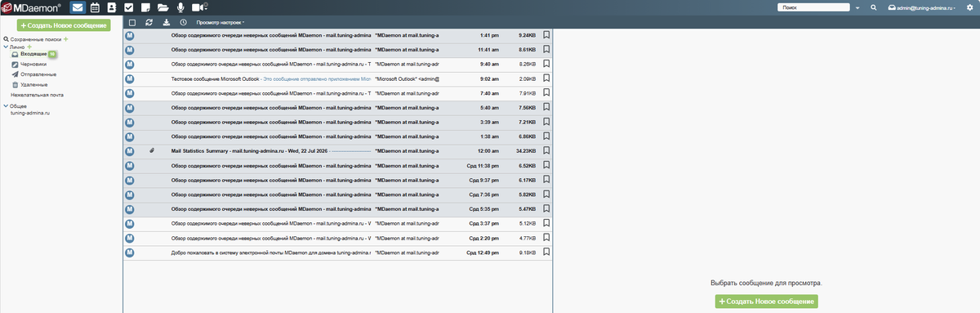Click sender avatar of Срд 12:49 pm message
This screenshot has height=313, width=980.
click(129, 253)
